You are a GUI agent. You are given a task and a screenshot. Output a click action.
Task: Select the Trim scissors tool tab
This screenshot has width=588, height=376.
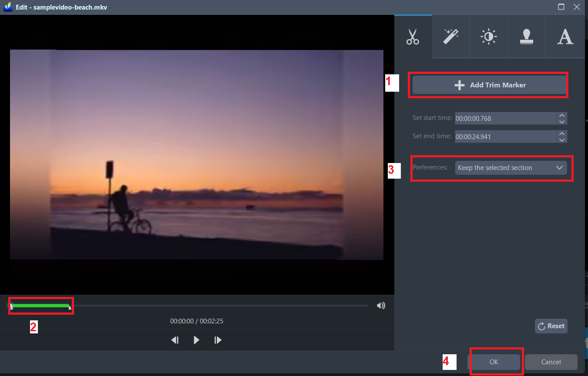(413, 37)
